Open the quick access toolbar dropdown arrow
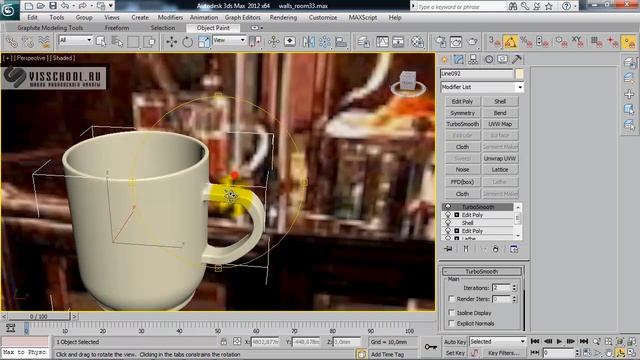 (111, 6)
